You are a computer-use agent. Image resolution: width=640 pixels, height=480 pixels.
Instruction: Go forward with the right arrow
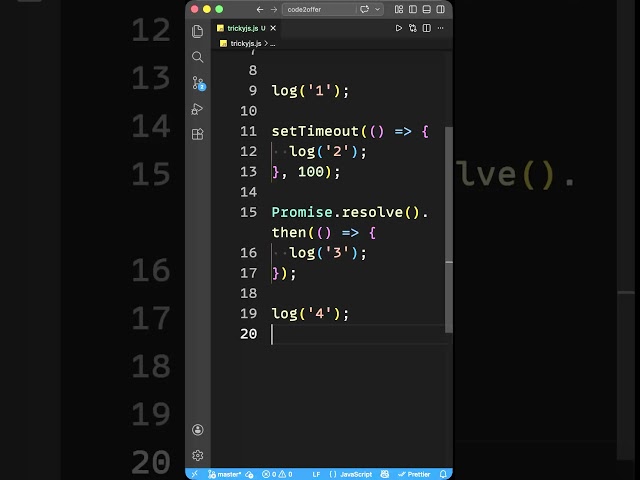tap(274, 9)
